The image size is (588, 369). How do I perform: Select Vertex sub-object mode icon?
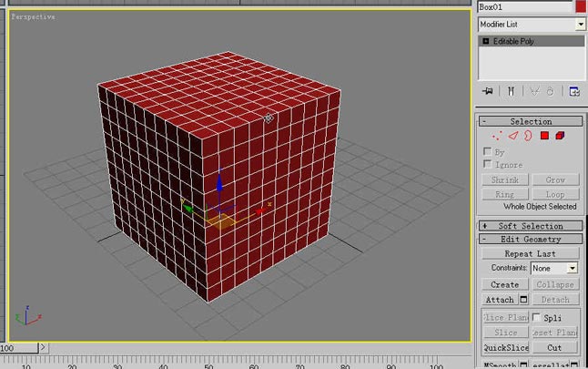[x=496, y=136]
